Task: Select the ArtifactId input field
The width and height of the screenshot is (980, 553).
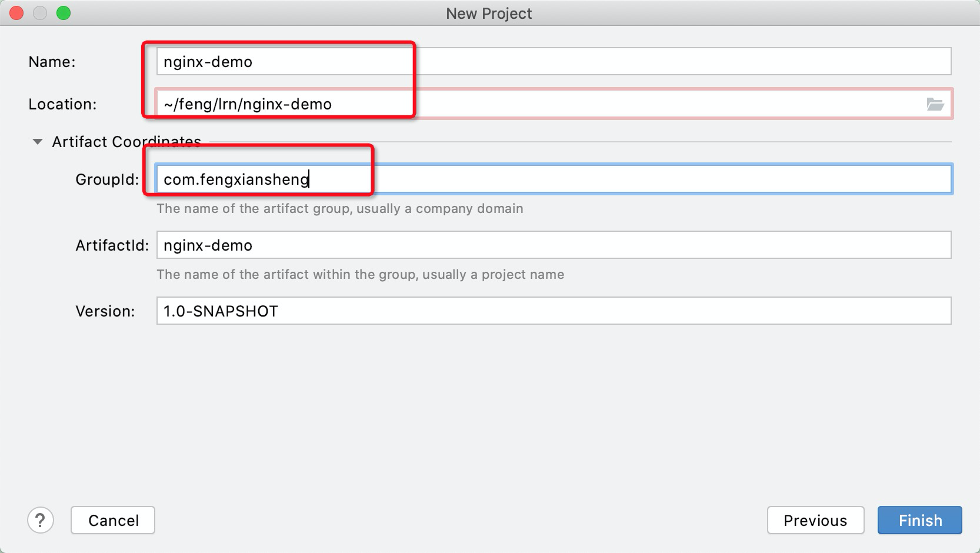Action: pos(553,245)
